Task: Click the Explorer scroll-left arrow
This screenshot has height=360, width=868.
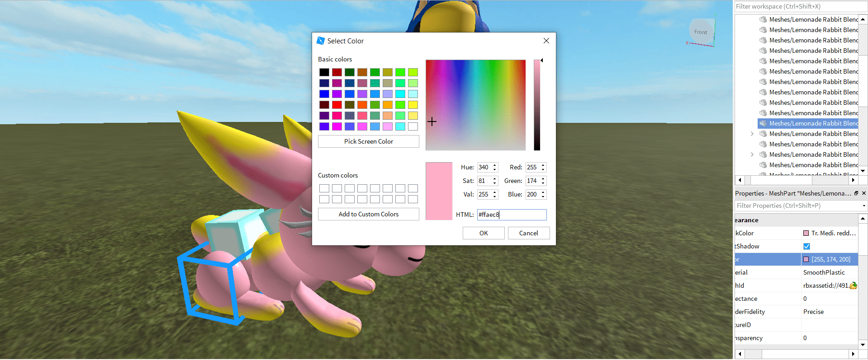Action: coord(740,180)
